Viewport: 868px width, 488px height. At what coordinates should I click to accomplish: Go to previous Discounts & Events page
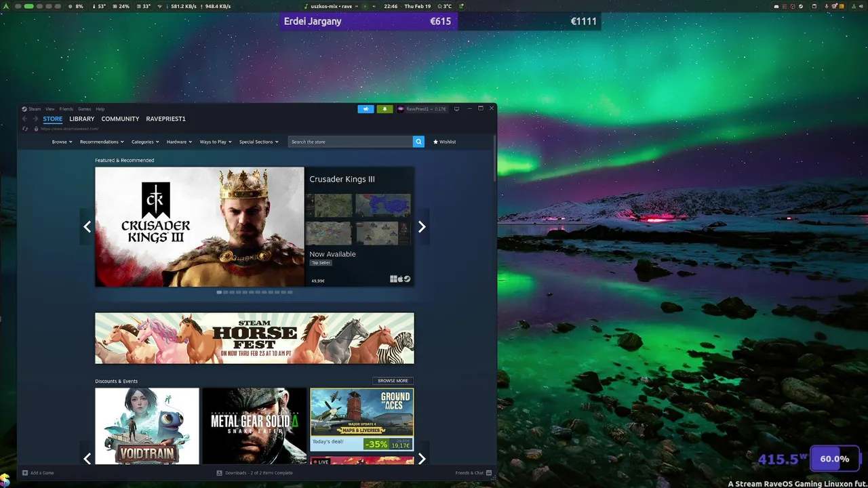87,459
